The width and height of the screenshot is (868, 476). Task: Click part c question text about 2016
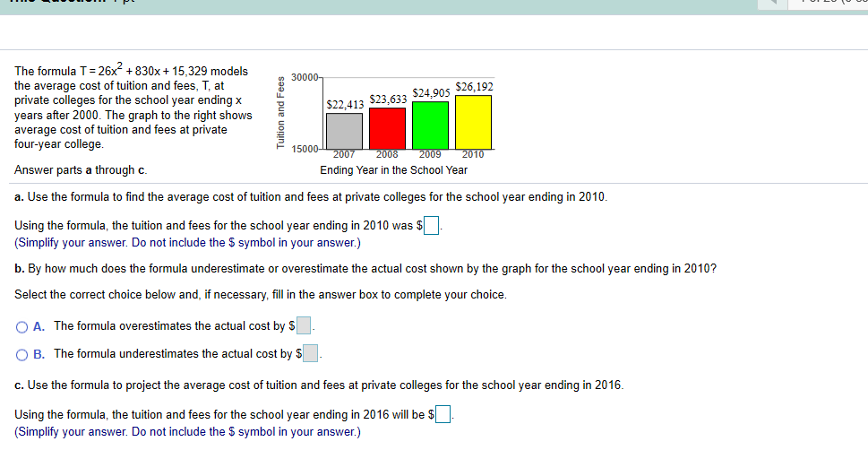(319, 385)
